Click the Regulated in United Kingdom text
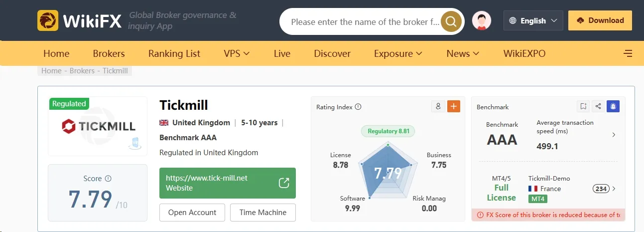644x232 pixels. click(209, 153)
